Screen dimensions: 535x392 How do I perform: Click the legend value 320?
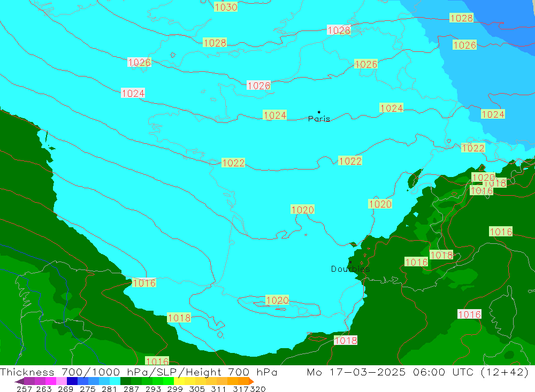[x=258, y=389]
